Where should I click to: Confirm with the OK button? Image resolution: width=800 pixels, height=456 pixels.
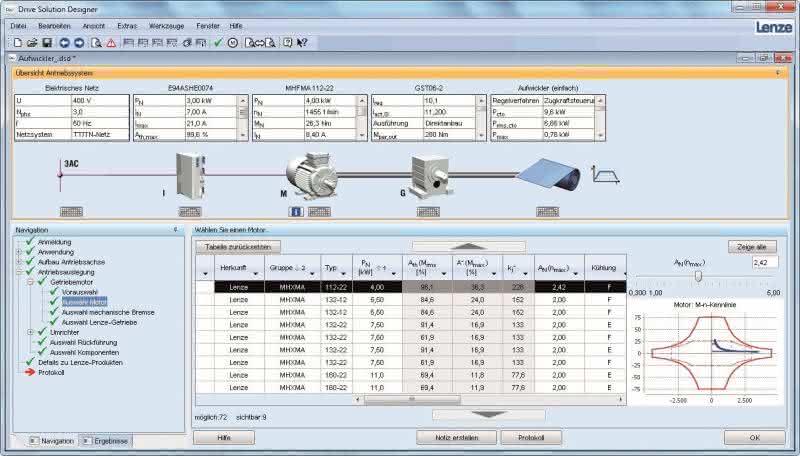pyautogui.click(x=755, y=438)
